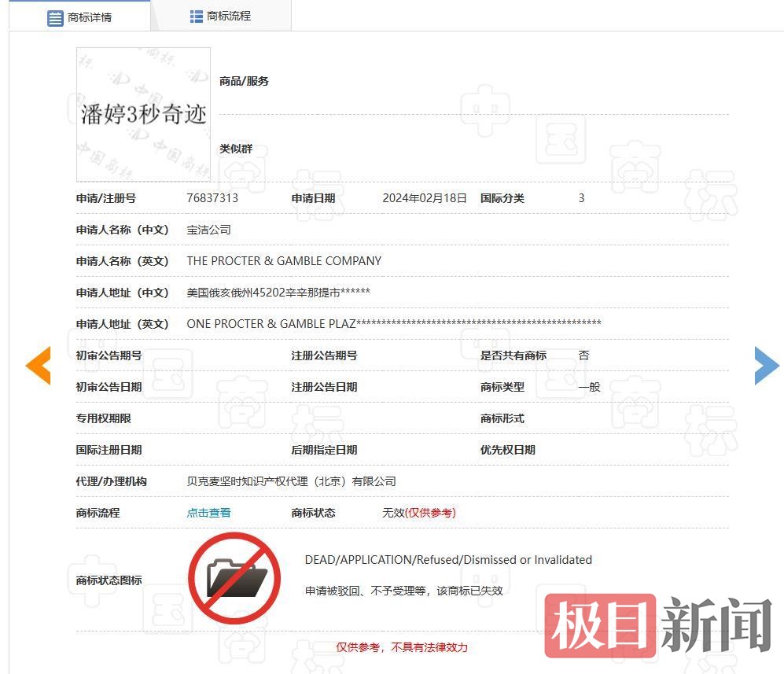The height and width of the screenshot is (674, 784).
Task: Click THE PROCTER & GAMBLE COMPANY text
Action: point(284,261)
